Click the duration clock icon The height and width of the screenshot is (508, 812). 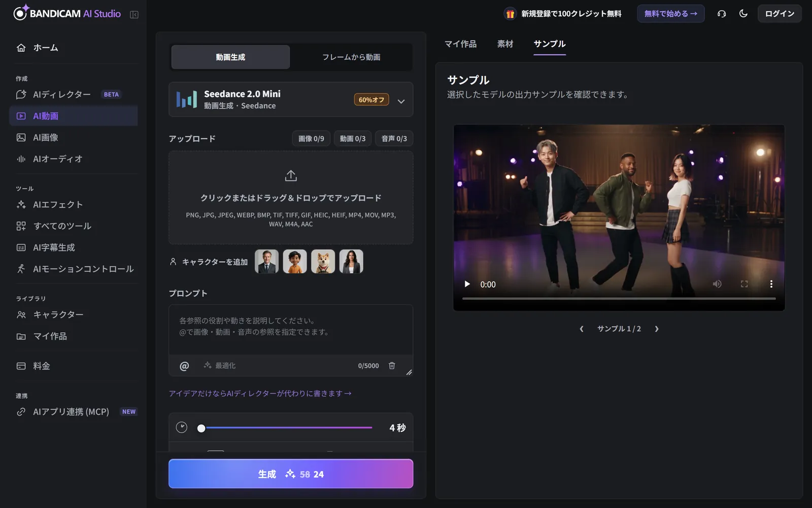tap(182, 427)
